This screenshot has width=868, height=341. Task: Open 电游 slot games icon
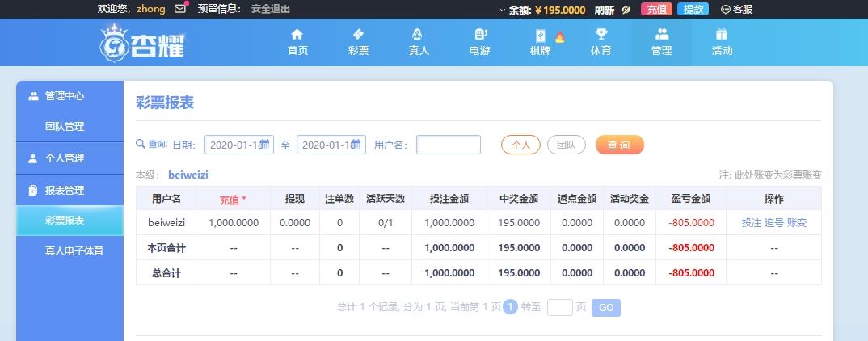[480, 34]
